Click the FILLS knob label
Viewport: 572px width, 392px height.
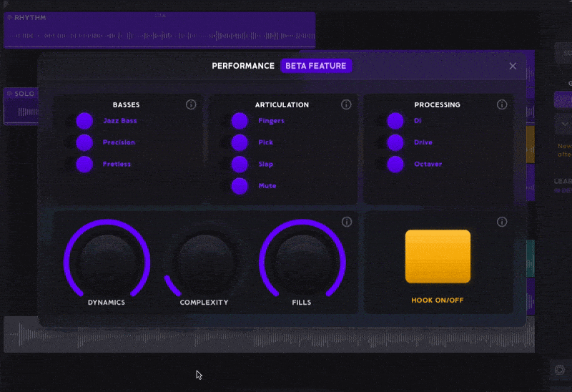point(302,303)
